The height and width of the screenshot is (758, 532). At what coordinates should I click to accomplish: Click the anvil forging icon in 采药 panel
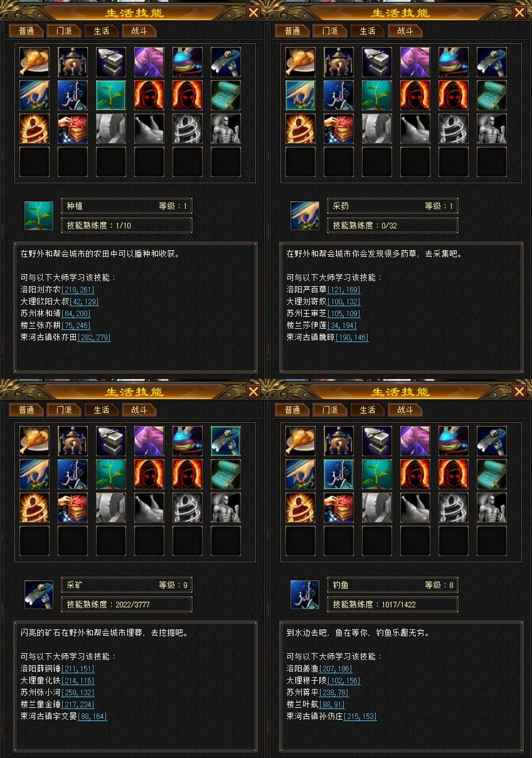pos(377,62)
